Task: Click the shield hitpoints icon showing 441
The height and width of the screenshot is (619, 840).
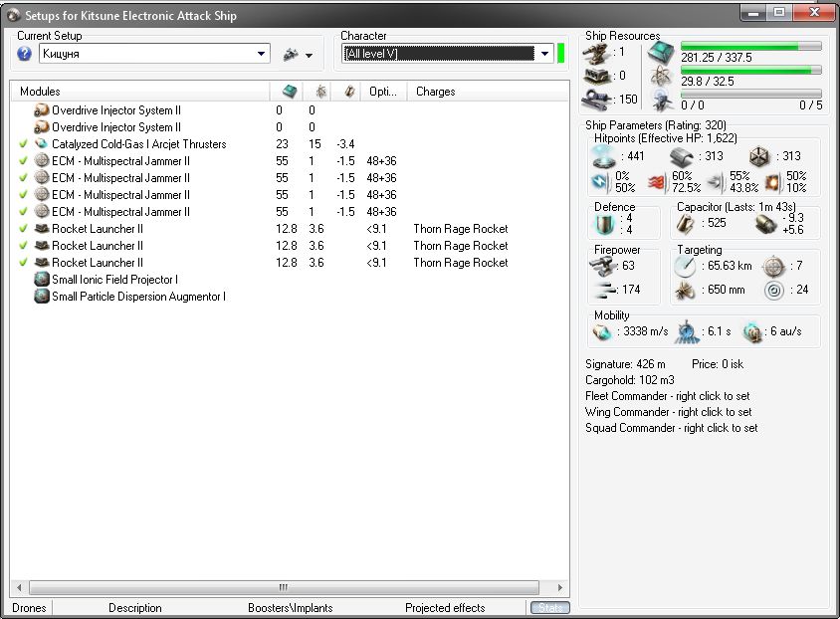Action: (604, 156)
